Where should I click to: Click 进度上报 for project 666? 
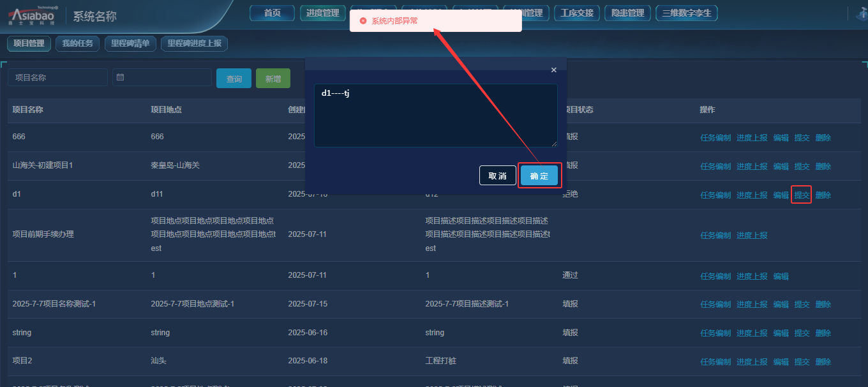point(752,138)
